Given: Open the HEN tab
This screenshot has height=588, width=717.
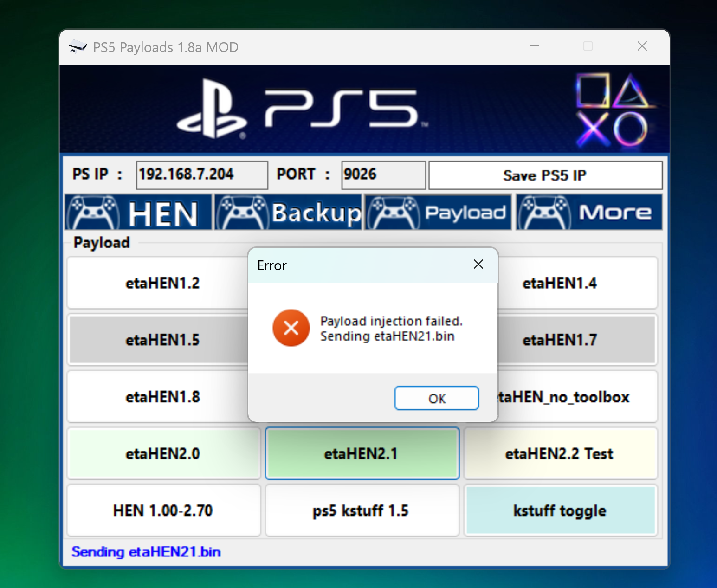Looking at the screenshot, I should coord(138,213).
